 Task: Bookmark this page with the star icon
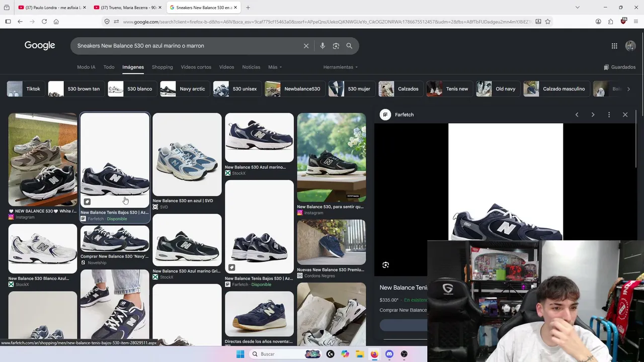tap(548, 22)
